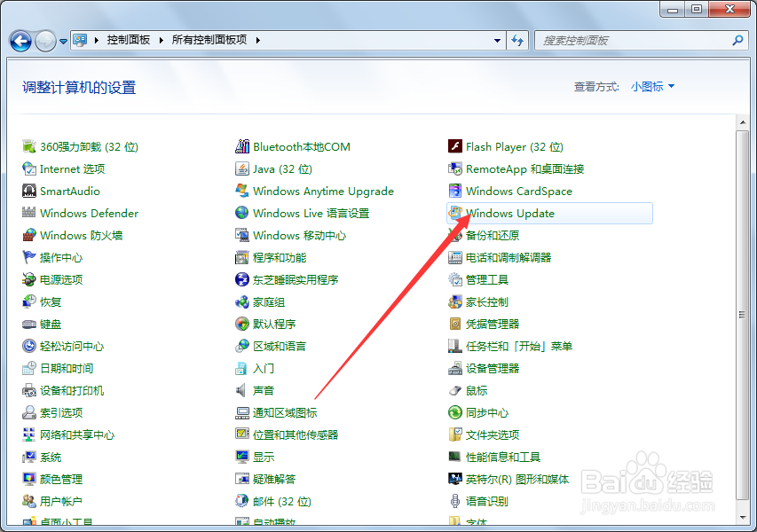757x532 pixels.
Task: Click the 键盘 keyboard icon
Action: click(x=29, y=324)
